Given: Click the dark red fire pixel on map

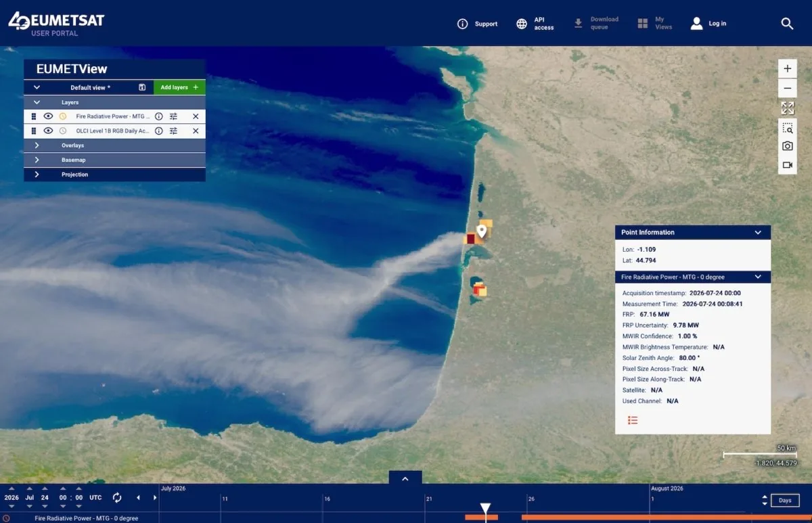Looking at the screenshot, I should (x=471, y=239).
